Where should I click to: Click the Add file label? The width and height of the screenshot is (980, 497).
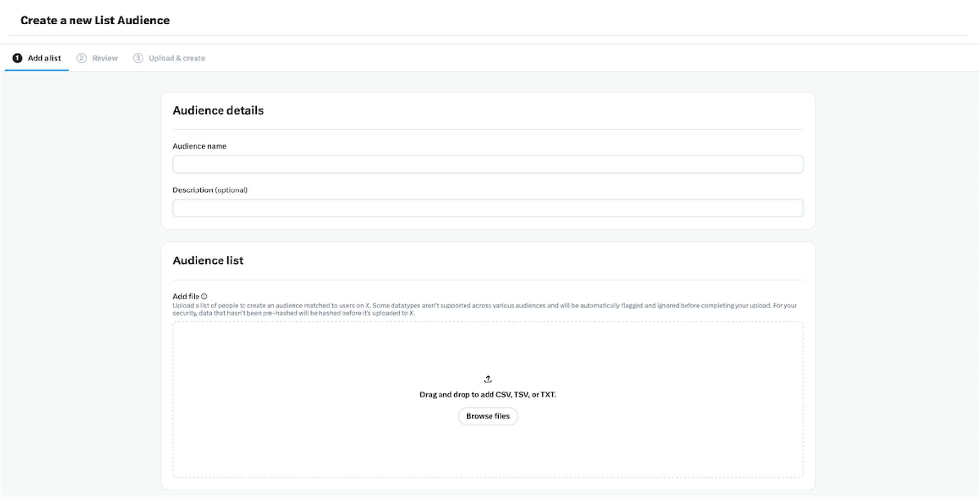[x=186, y=296]
